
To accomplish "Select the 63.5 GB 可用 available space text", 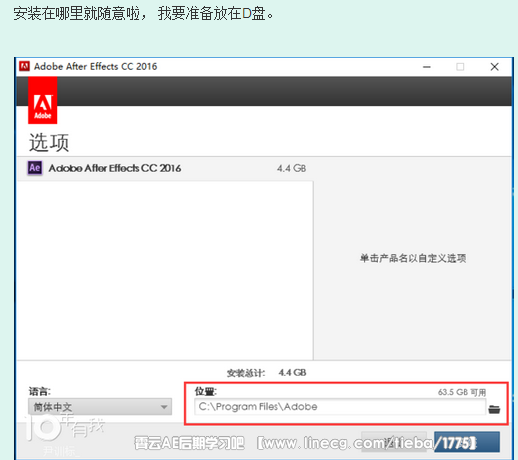I will 462,392.
